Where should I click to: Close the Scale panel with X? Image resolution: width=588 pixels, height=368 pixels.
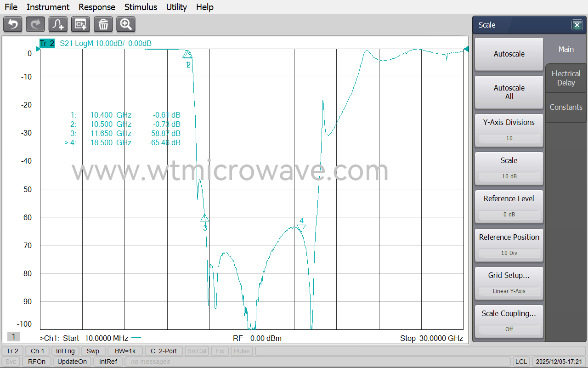click(x=577, y=25)
